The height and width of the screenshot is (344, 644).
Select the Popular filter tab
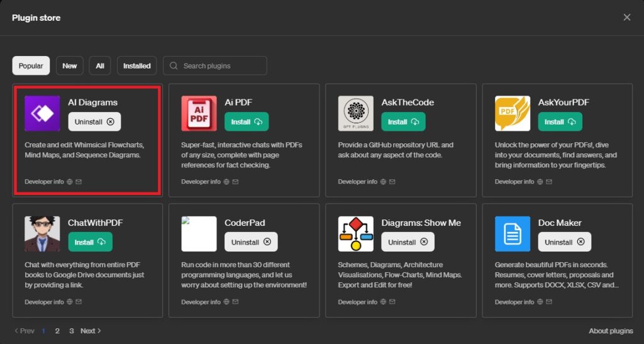[x=31, y=65]
